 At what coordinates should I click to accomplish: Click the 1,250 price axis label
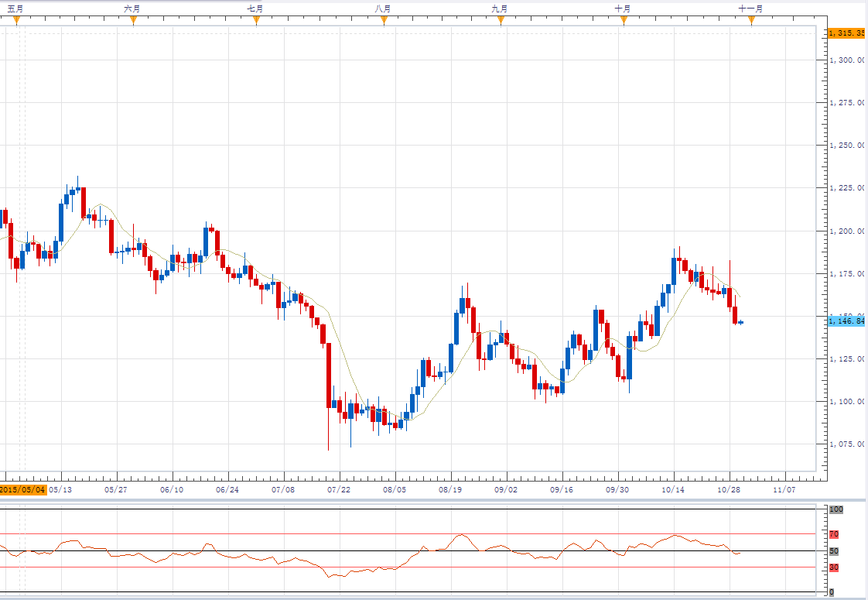coord(848,145)
